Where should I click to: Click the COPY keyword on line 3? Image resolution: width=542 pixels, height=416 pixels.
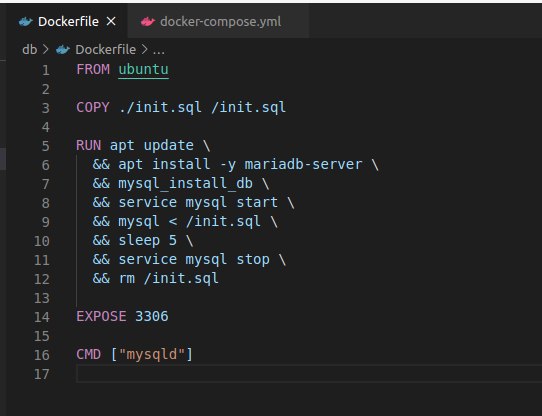[93, 108]
